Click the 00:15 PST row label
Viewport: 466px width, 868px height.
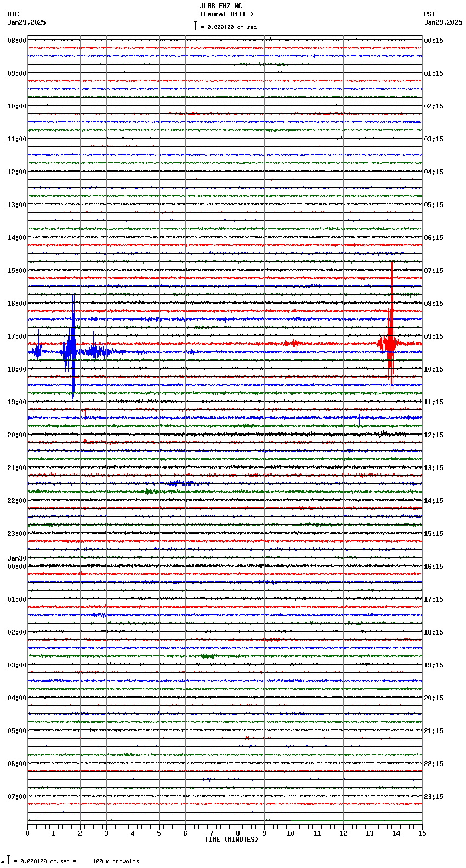click(434, 41)
